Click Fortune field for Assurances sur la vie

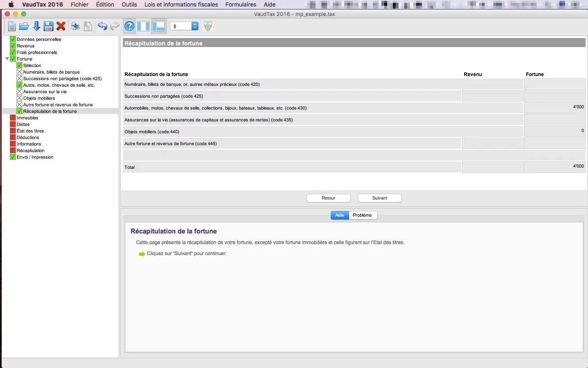tap(555, 120)
